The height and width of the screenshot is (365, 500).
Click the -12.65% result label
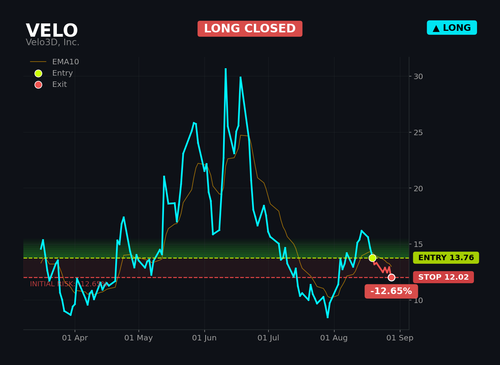pos(391,291)
